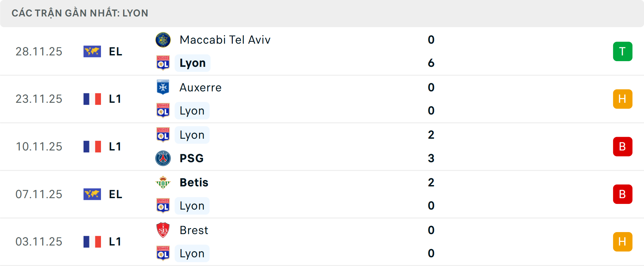
Task: Click Lyon crest in the 28.11.25 match
Action: click(x=163, y=63)
